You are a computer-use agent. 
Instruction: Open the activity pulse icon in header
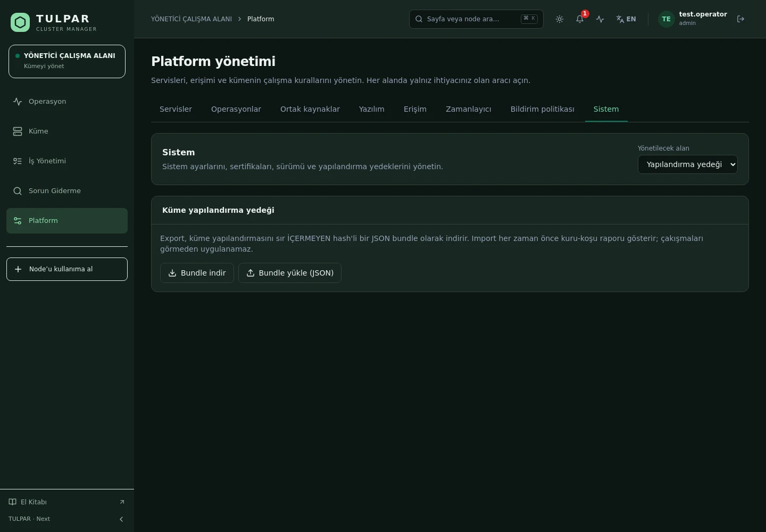[x=600, y=19]
